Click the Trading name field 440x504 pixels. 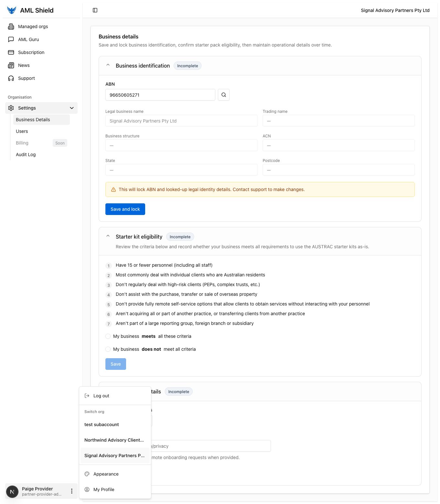click(x=338, y=121)
